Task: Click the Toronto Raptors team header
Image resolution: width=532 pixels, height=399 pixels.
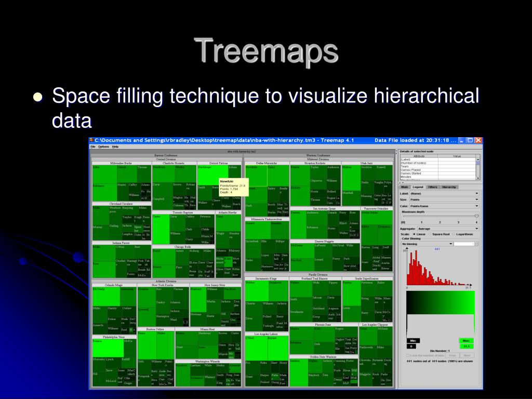Action: coord(183,212)
